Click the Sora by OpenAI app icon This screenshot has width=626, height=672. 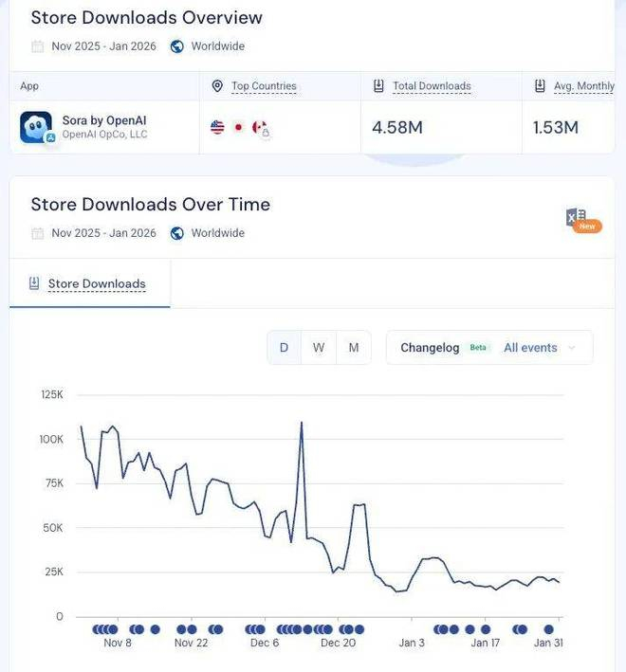[x=36, y=127]
